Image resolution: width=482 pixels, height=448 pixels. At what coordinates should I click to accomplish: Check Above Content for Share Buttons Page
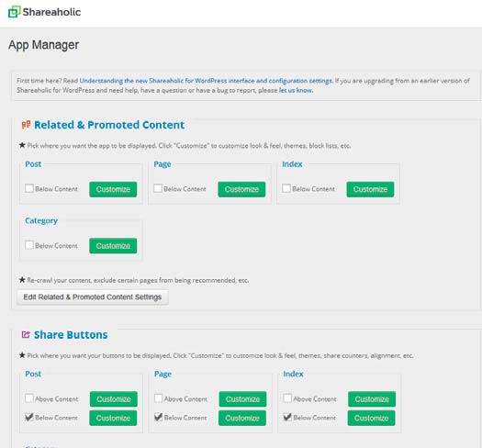click(158, 398)
